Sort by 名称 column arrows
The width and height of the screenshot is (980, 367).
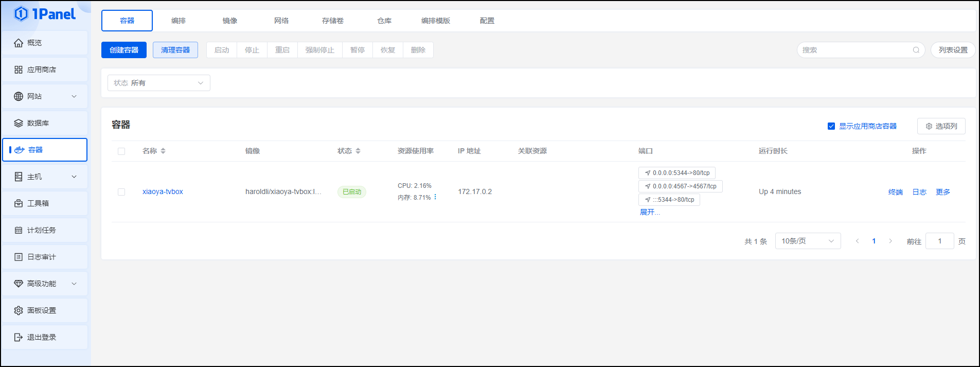point(163,151)
